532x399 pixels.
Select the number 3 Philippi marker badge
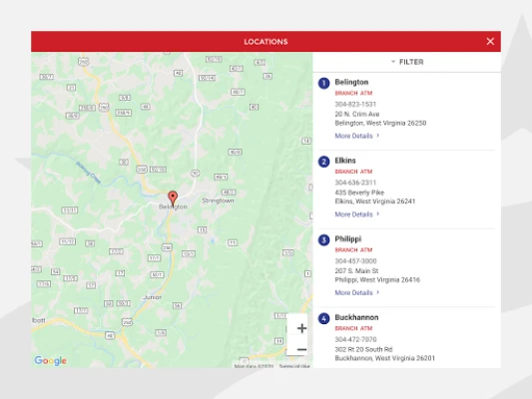[323, 240]
